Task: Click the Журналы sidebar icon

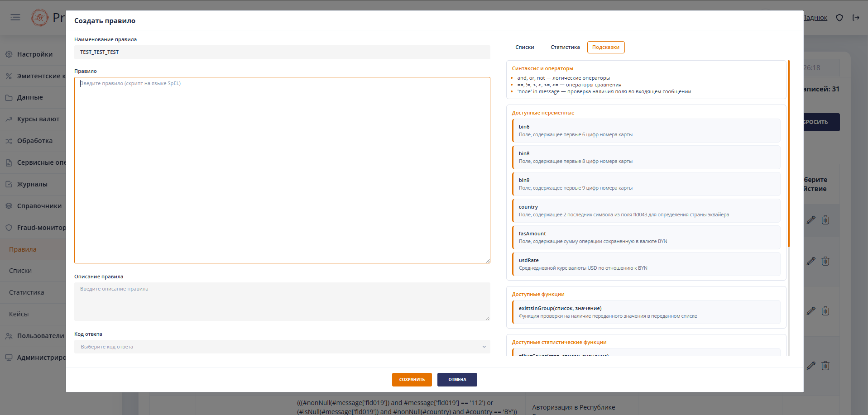Action: [9, 184]
